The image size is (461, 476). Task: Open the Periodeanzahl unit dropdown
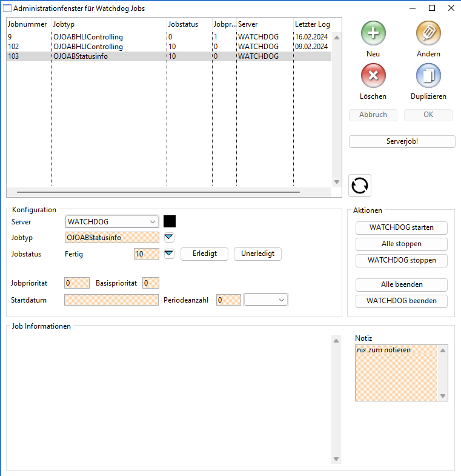281,300
